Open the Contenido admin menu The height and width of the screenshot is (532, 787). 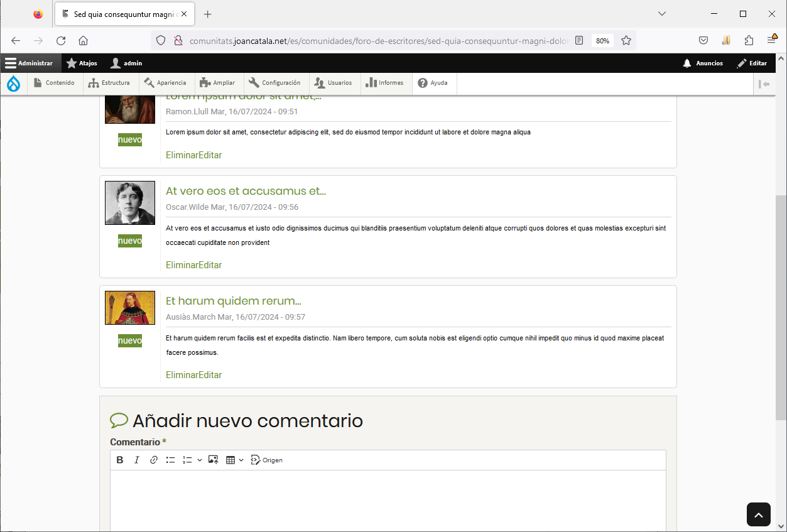pos(55,83)
